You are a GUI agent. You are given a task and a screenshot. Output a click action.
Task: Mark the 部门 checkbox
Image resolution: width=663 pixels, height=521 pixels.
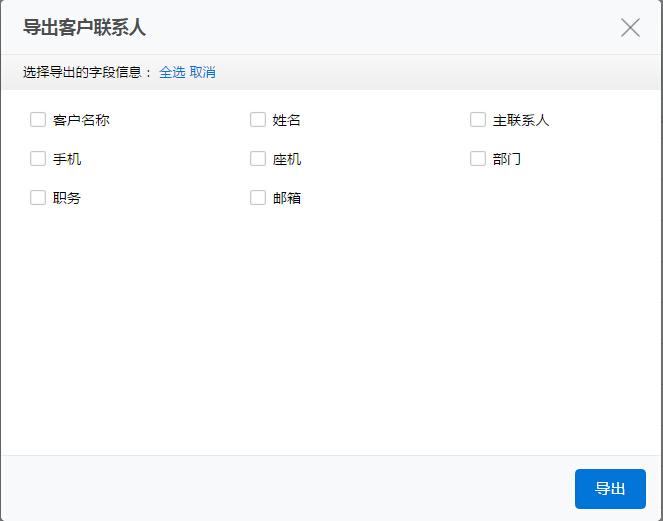(x=478, y=159)
